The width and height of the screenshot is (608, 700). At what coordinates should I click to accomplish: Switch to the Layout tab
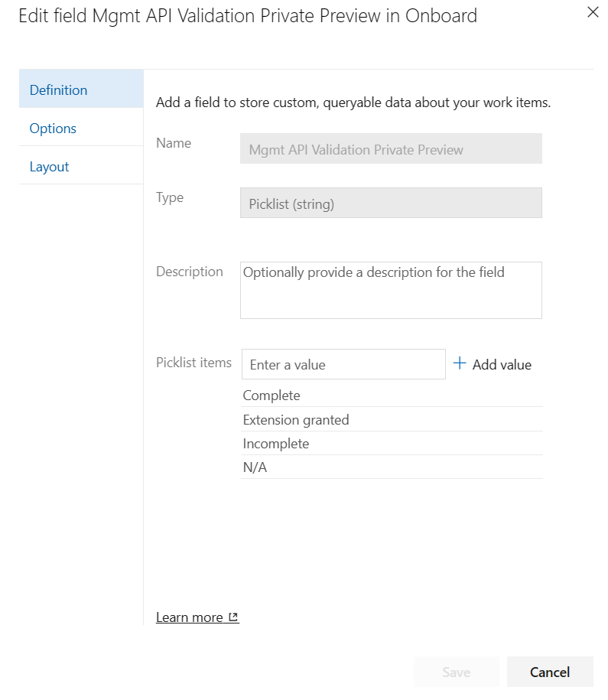49,166
